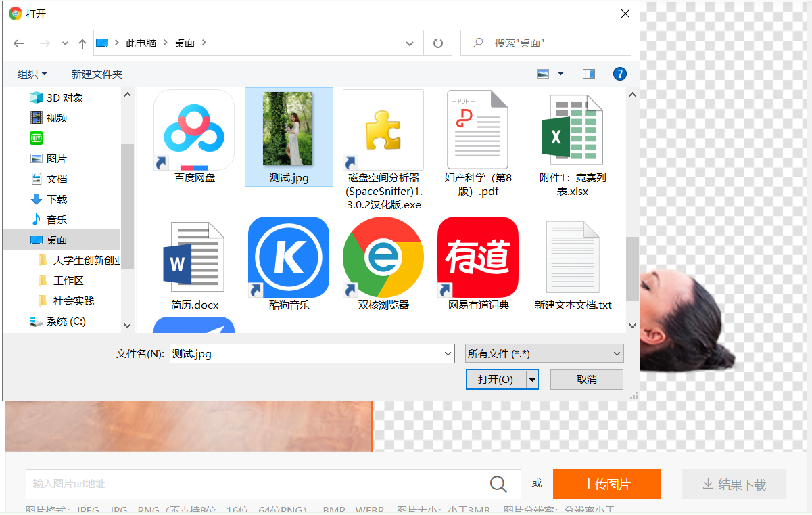The image size is (812, 515).
Task: Expand the chevron after 桌面 breadcrumb
Action: 204,43
